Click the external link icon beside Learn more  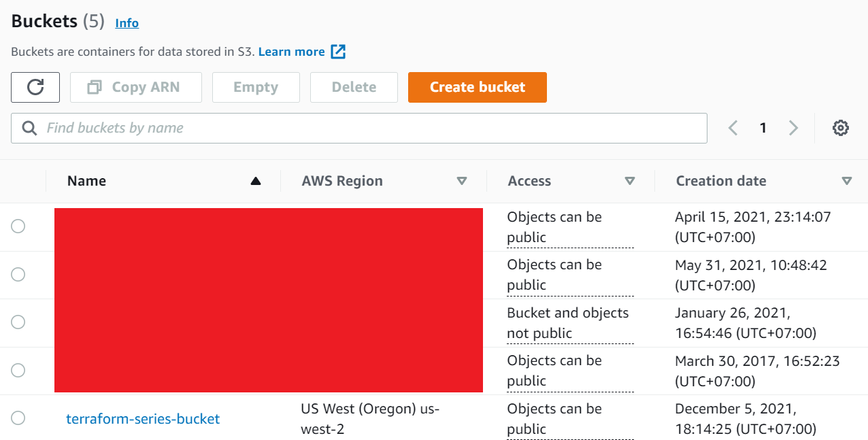pyautogui.click(x=338, y=52)
